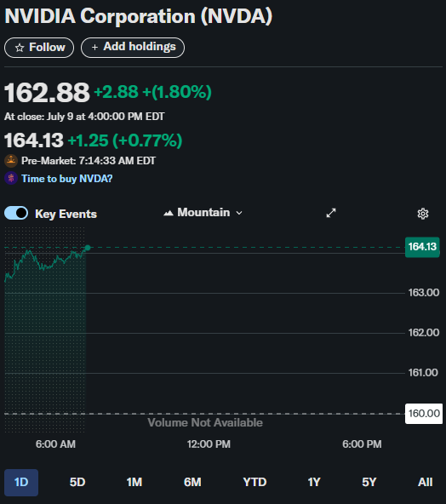Click the 164.13 pre-market price text
The width and height of the screenshot is (446, 504).
click(x=34, y=140)
